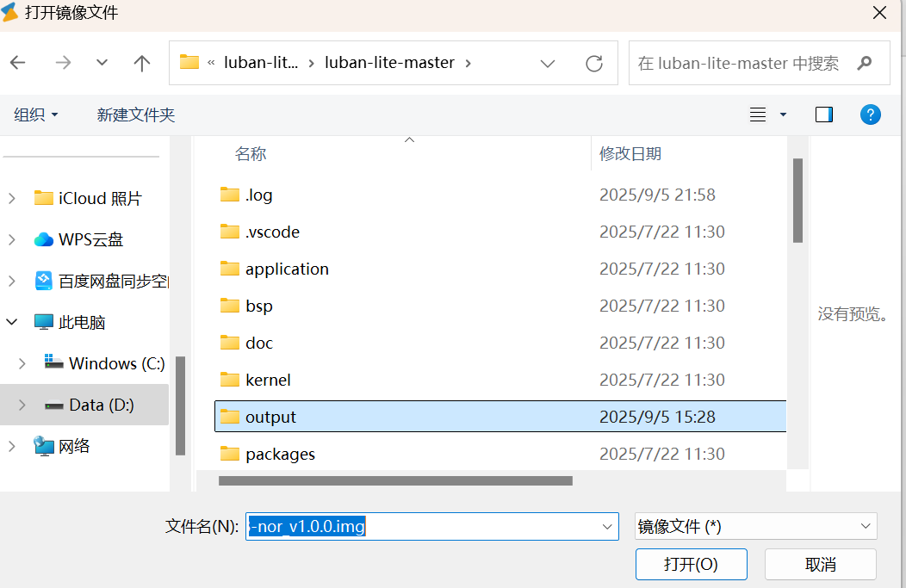Expand 百度网盘同步空间 tree node
The height and width of the screenshot is (588, 906).
click(x=11, y=281)
